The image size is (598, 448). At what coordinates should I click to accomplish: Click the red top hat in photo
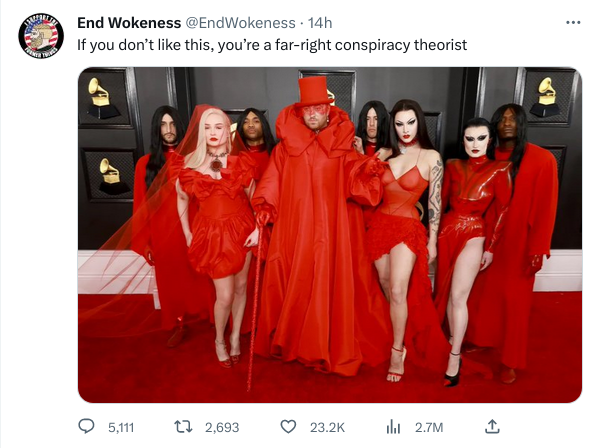click(313, 92)
